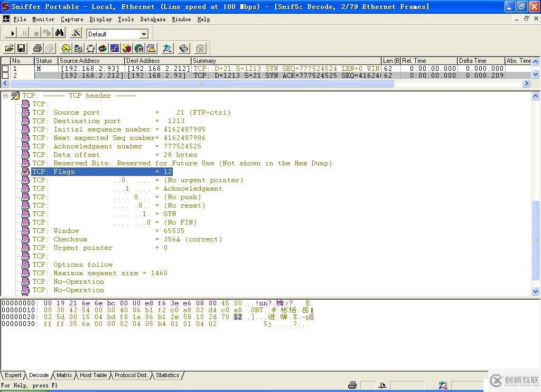The width and height of the screenshot is (541, 392).
Task: Toggle the checked TCP Flags marker
Action: 25,171
